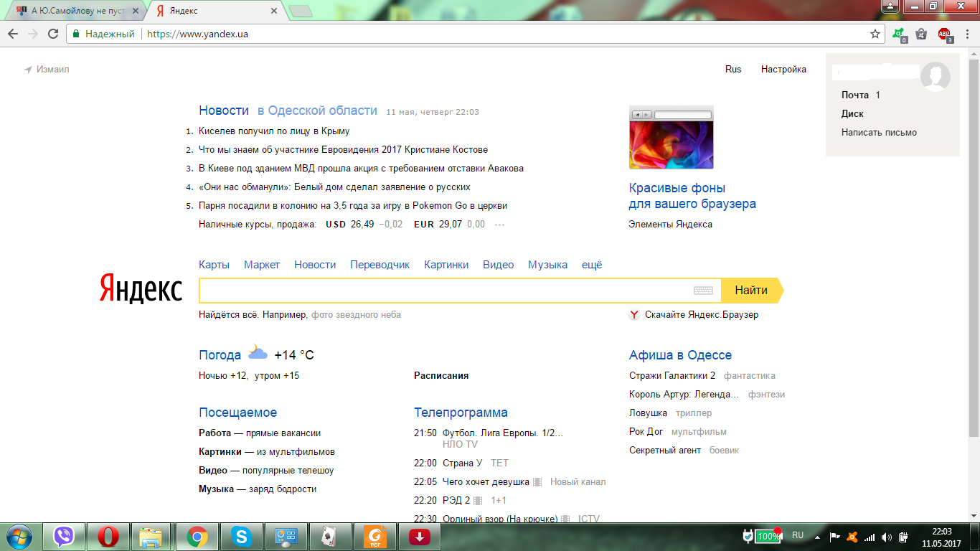Image resolution: width=980 pixels, height=551 pixels.
Task: Open the Avast extension icon in toolbar
Action: [898, 34]
